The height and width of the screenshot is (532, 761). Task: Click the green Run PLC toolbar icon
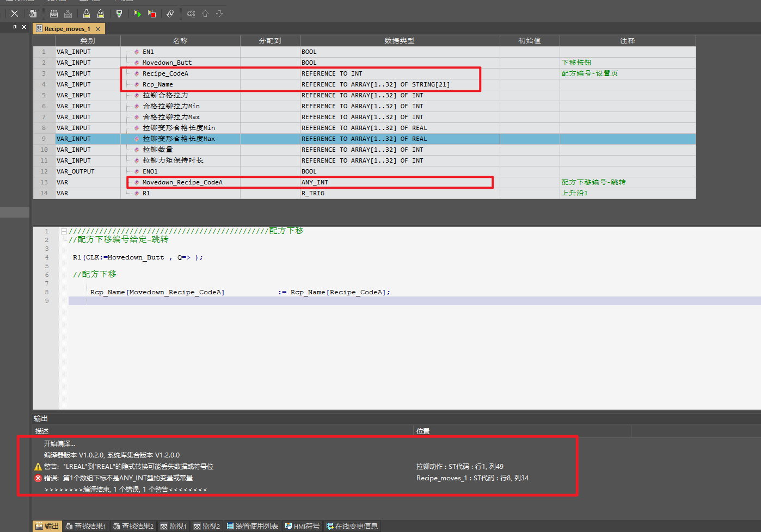click(x=137, y=14)
